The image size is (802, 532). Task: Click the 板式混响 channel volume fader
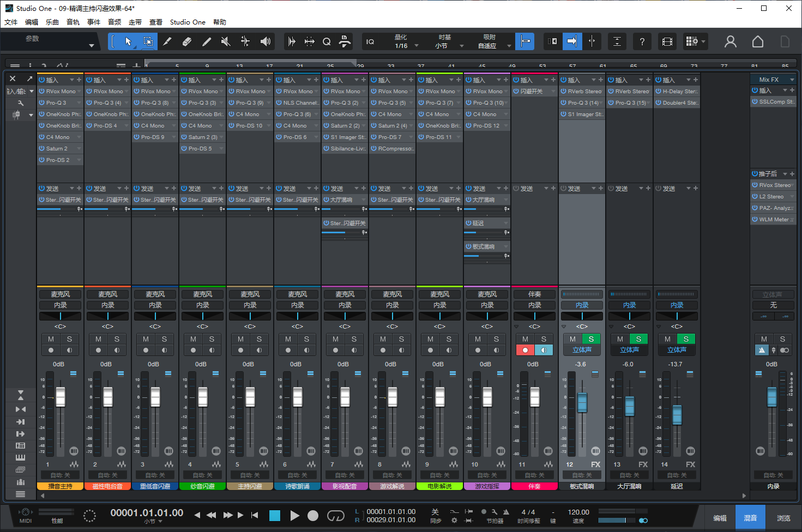pos(583,403)
